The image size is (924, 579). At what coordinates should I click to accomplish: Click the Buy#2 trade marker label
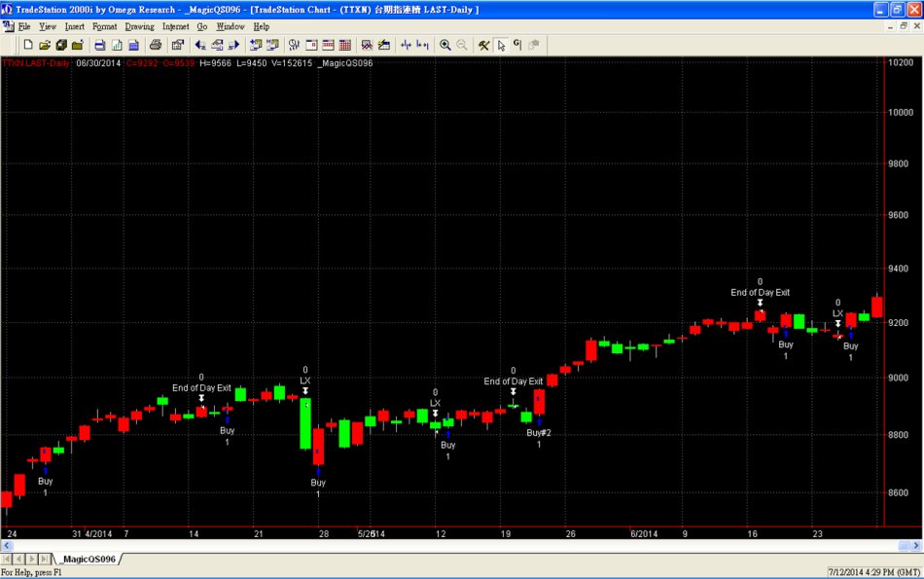[539, 432]
